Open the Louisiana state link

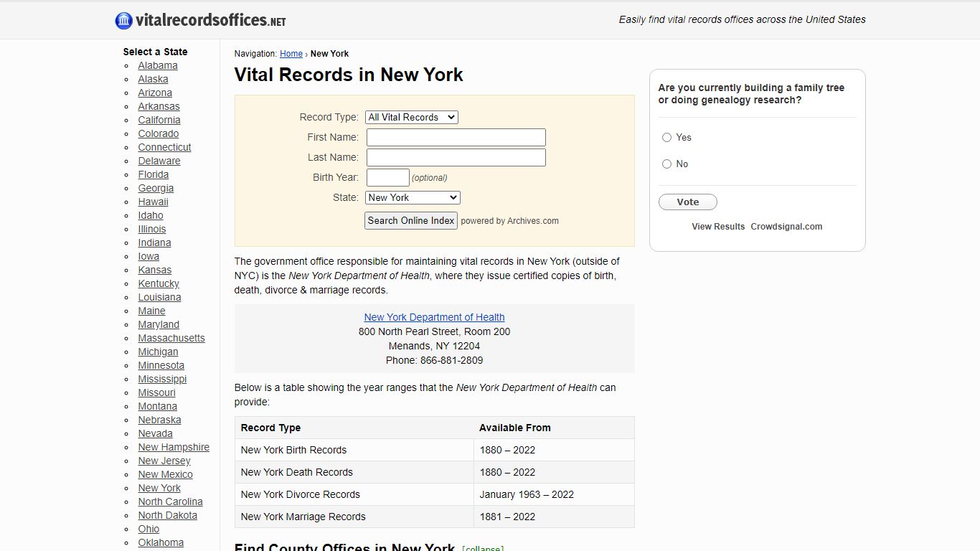159,297
